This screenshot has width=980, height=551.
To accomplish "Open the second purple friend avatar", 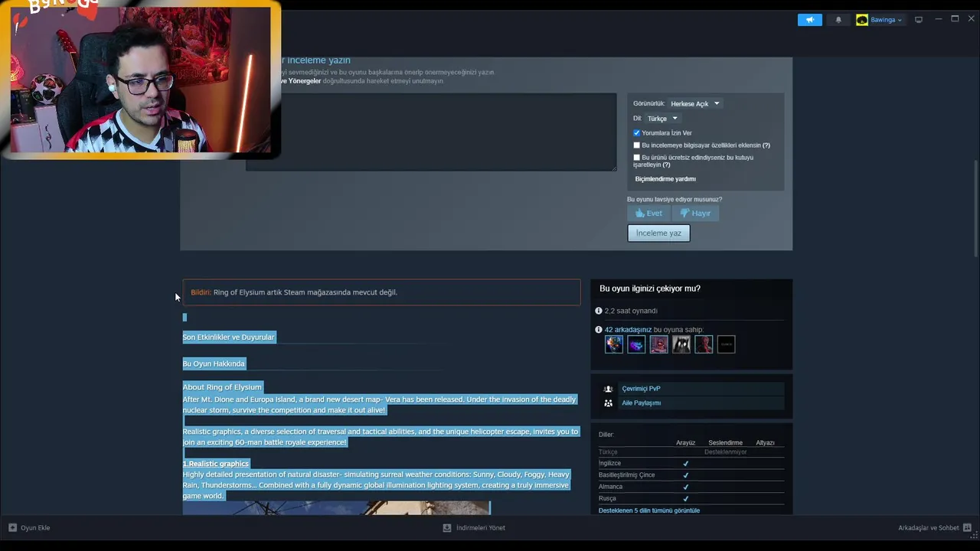I will [636, 344].
